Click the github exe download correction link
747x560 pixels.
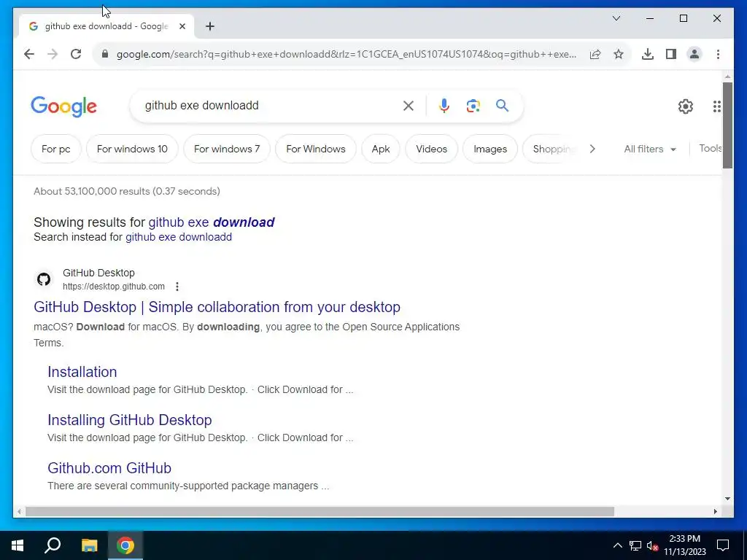pos(211,222)
